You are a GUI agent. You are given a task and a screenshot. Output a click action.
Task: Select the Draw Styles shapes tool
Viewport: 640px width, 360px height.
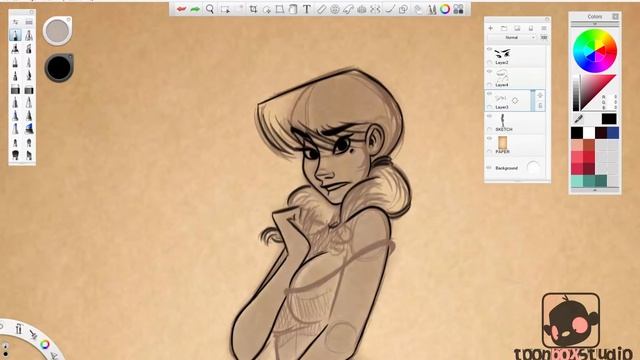click(403, 9)
